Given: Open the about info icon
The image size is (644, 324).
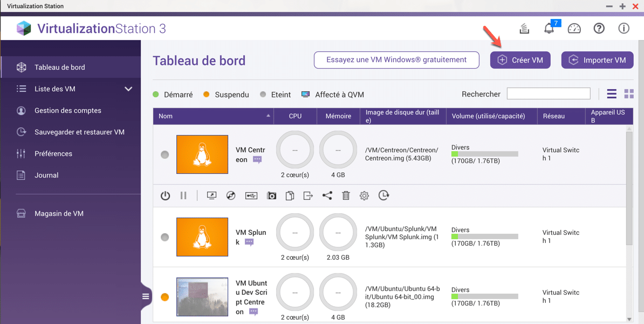Looking at the screenshot, I should click(x=624, y=29).
